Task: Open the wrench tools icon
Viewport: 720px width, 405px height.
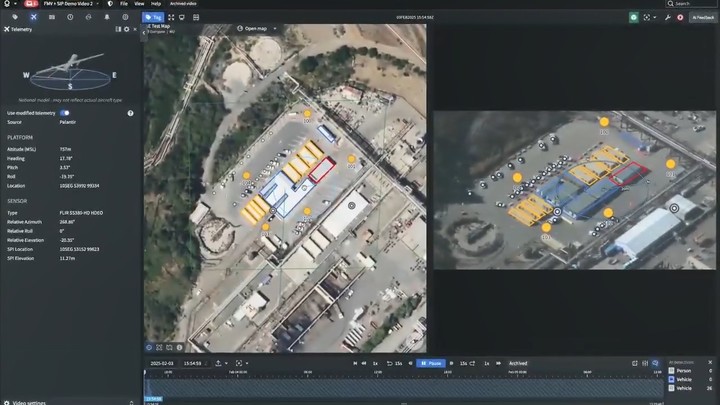Action: (x=667, y=17)
